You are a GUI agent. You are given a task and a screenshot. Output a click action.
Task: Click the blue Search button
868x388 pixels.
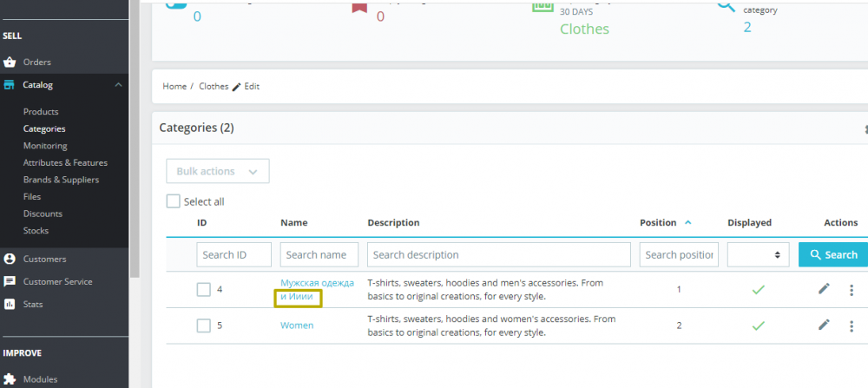833,254
